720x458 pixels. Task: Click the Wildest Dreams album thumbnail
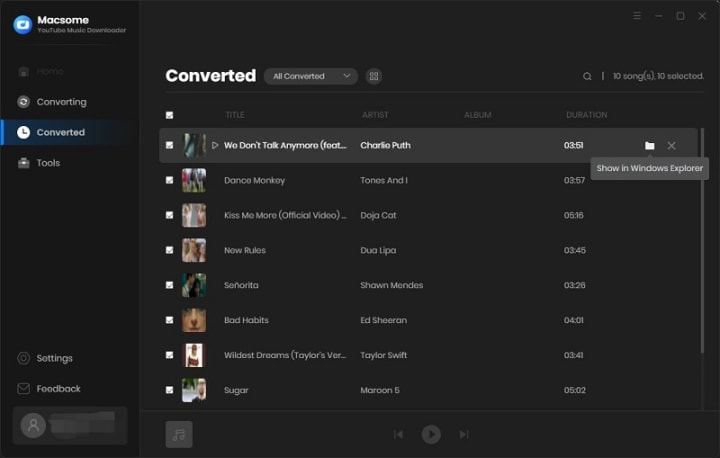[x=194, y=355]
